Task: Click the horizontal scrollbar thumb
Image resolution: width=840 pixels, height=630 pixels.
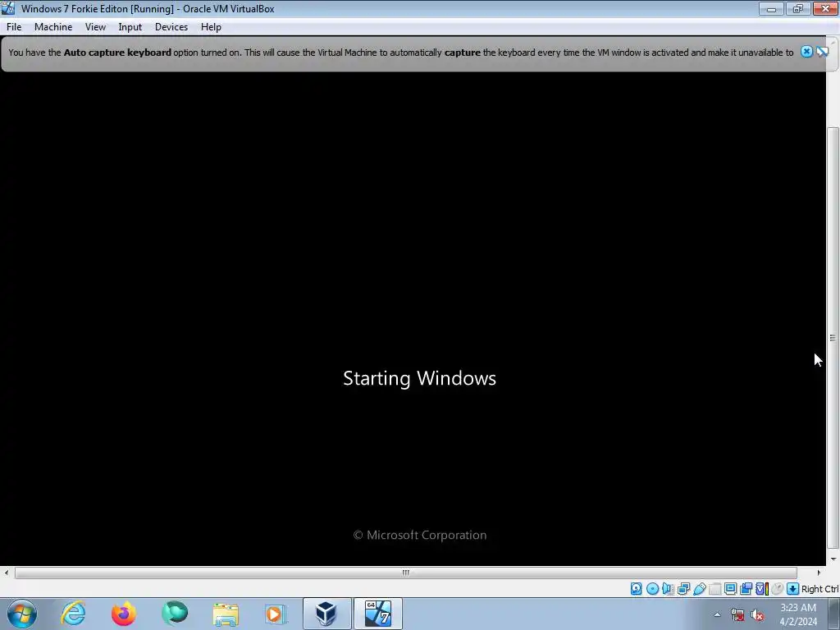Action: pyautogui.click(x=405, y=573)
